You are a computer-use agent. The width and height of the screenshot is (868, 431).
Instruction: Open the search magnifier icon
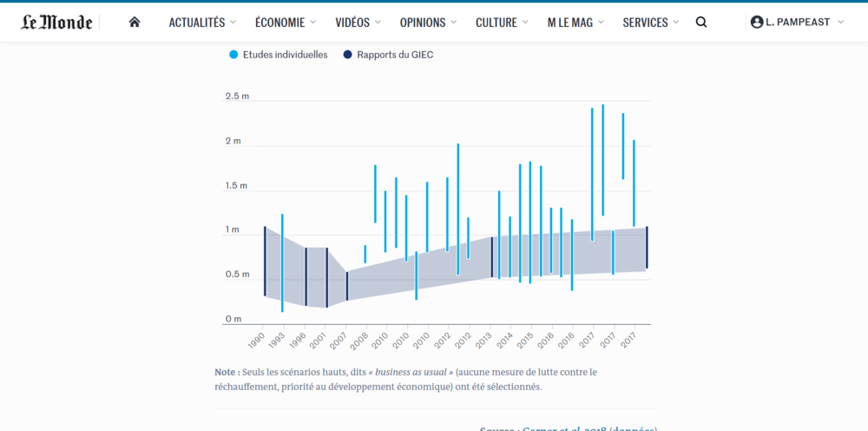click(x=700, y=23)
